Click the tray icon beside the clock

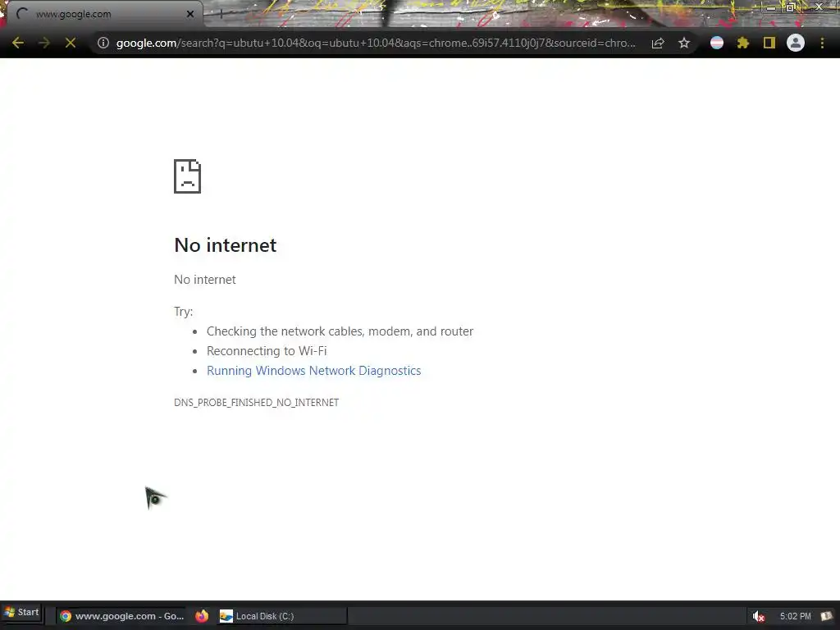[827, 617]
